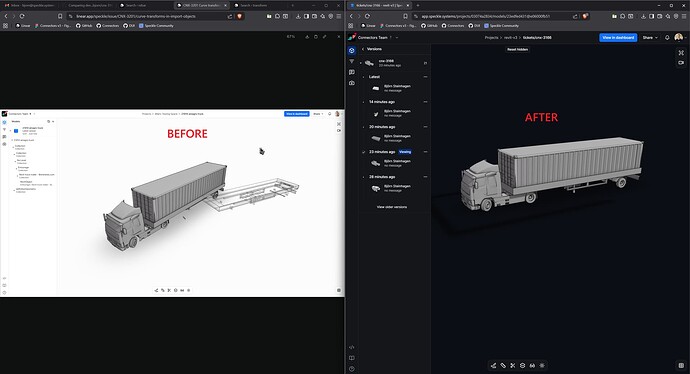This screenshot has width=690, height=374.
Task: Click the back chevron next to Versions
Action: (363, 49)
